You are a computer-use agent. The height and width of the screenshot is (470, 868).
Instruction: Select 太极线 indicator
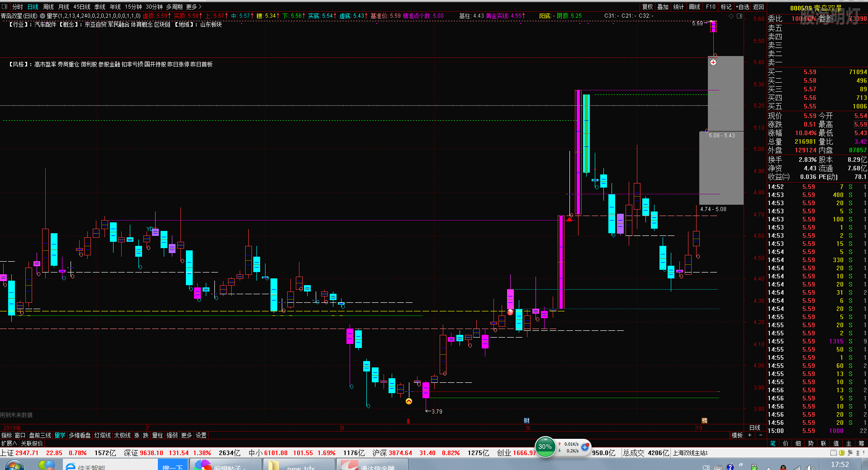tap(123, 435)
